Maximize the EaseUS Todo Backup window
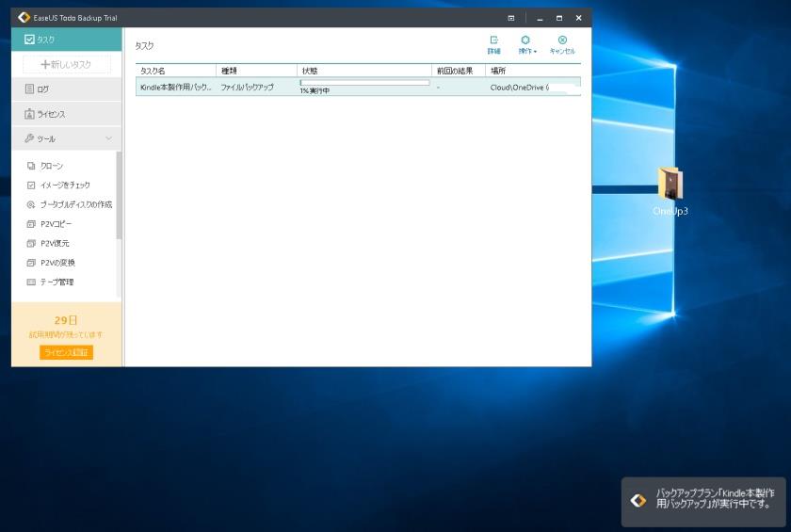 click(x=559, y=18)
